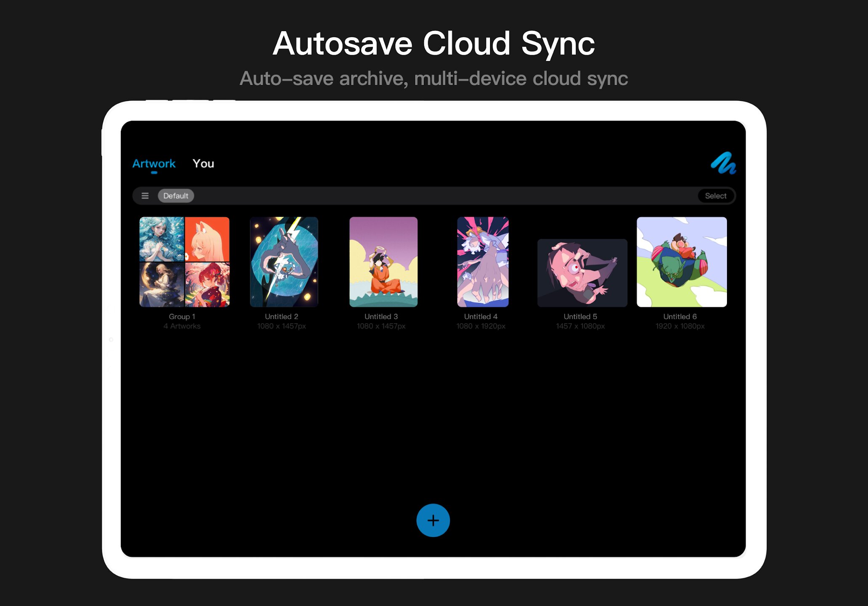This screenshot has height=606, width=868.
Task: Click the Untitled 5 title text
Action: tap(580, 316)
